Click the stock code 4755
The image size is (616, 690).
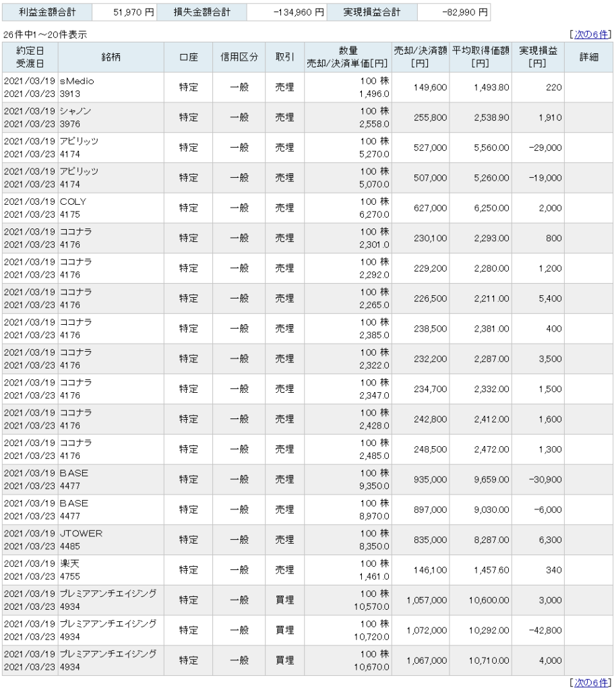coord(70,577)
